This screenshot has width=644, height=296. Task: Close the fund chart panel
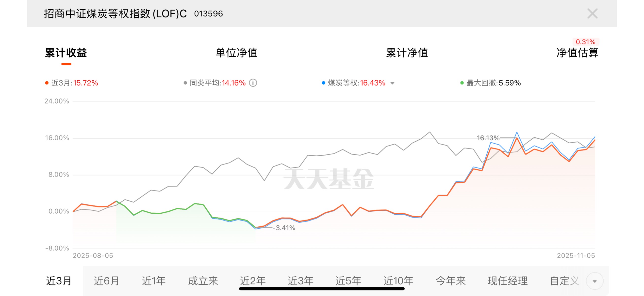click(x=592, y=14)
